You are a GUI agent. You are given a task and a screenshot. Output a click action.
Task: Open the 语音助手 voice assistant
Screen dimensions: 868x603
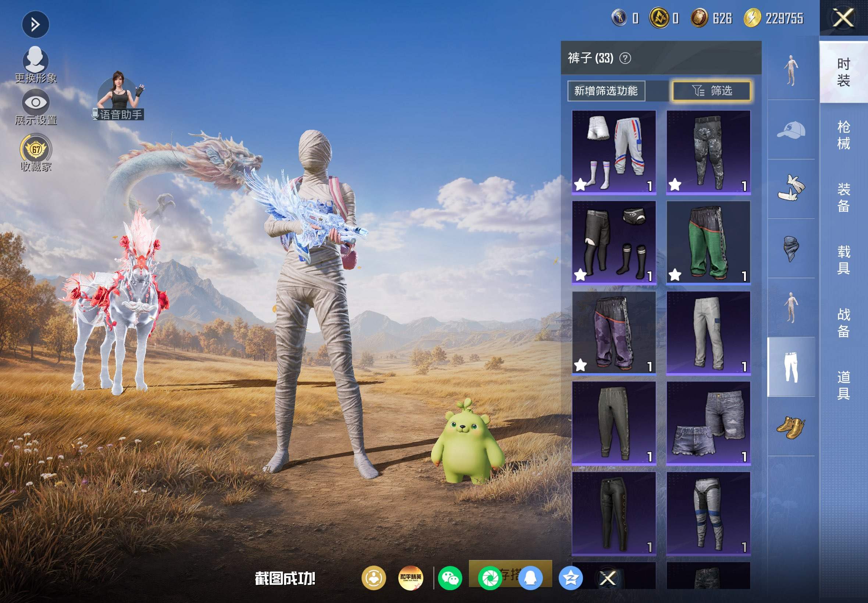tap(119, 96)
